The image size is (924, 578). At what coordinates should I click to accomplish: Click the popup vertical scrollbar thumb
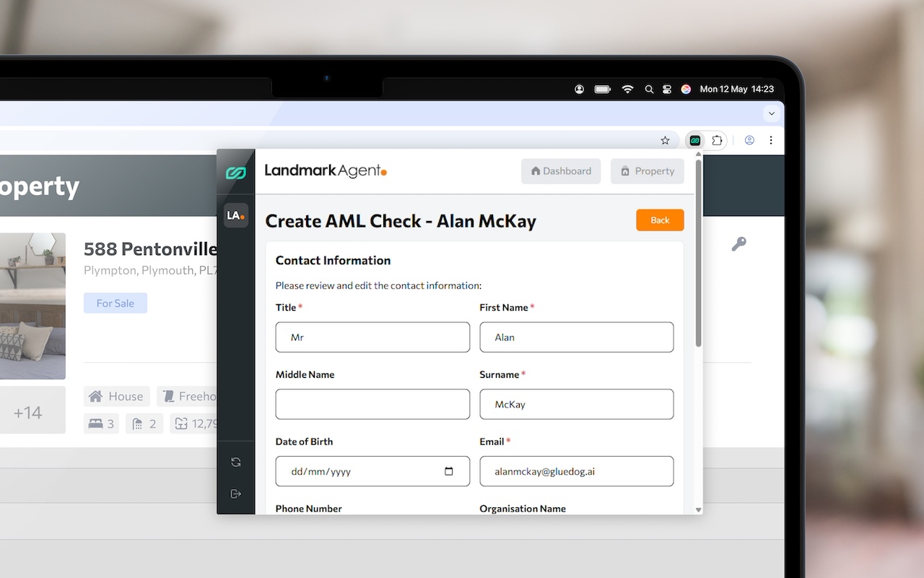pyautogui.click(x=698, y=253)
